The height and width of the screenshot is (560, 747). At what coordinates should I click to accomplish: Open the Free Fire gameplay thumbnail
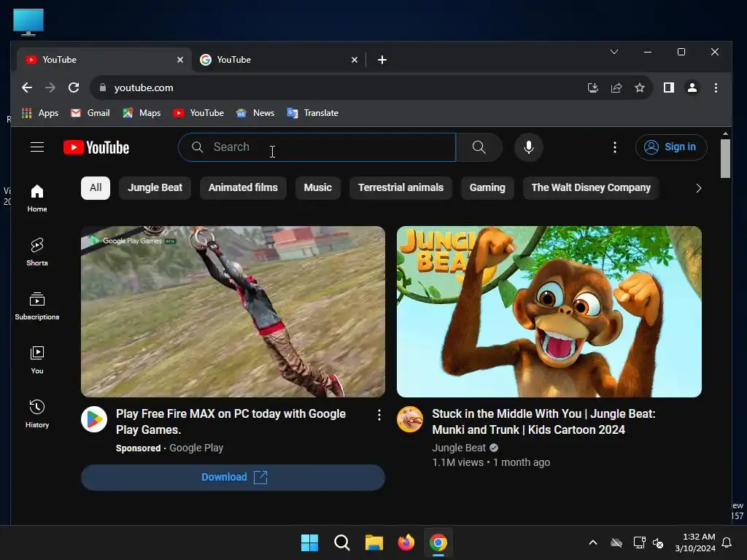point(233,311)
